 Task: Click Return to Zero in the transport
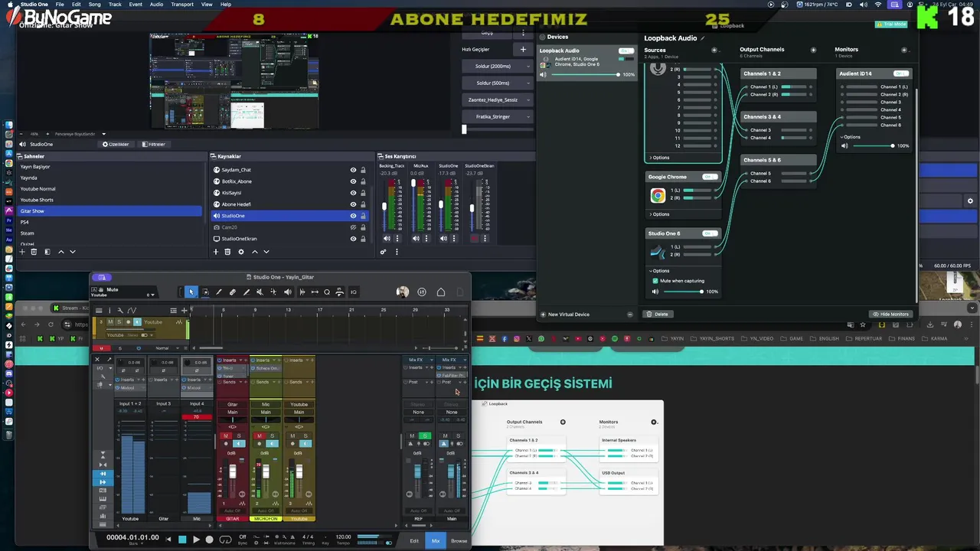168,540
